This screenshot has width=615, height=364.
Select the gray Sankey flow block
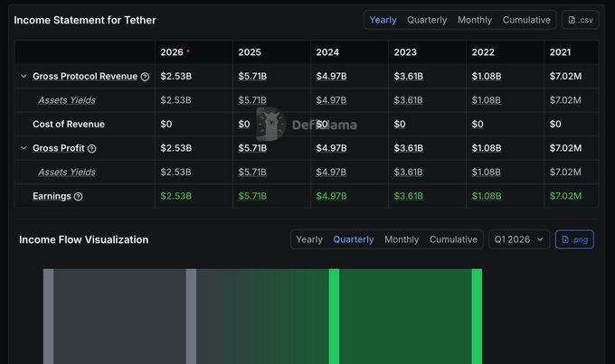click(119, 316)
